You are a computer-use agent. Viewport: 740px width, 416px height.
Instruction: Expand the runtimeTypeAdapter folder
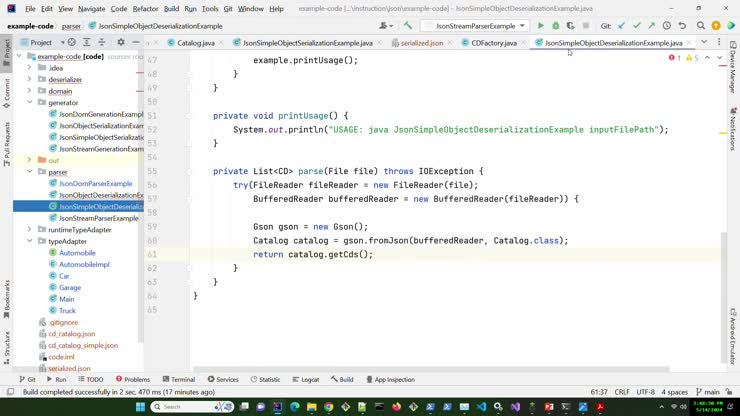click(x=30, y=230)
